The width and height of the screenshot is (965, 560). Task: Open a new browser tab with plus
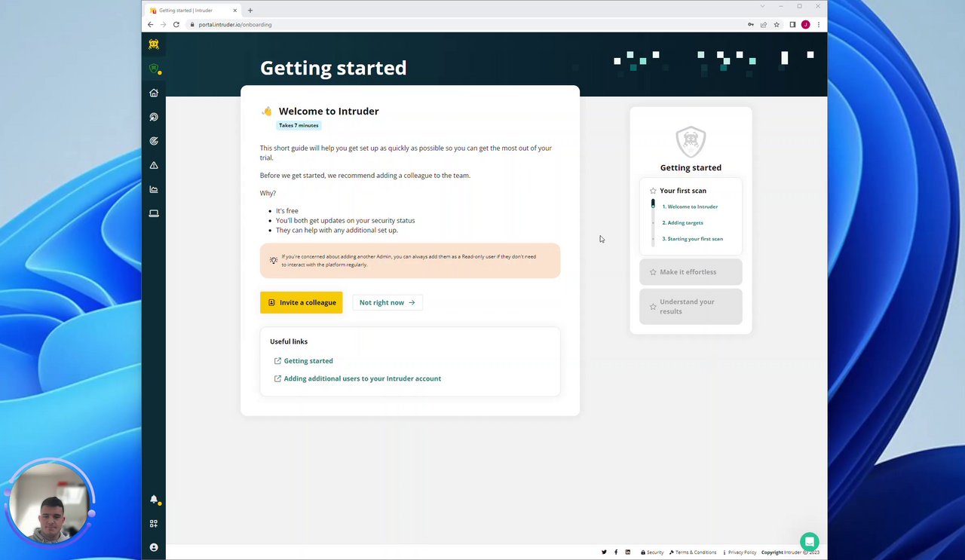point(250,11)
